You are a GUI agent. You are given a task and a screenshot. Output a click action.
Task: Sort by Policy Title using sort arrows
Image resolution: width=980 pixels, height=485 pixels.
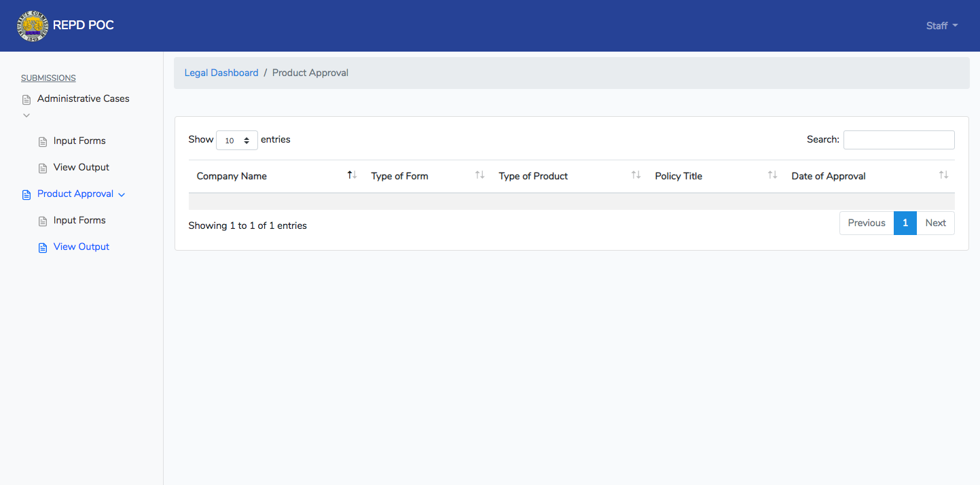click(772, 175)
